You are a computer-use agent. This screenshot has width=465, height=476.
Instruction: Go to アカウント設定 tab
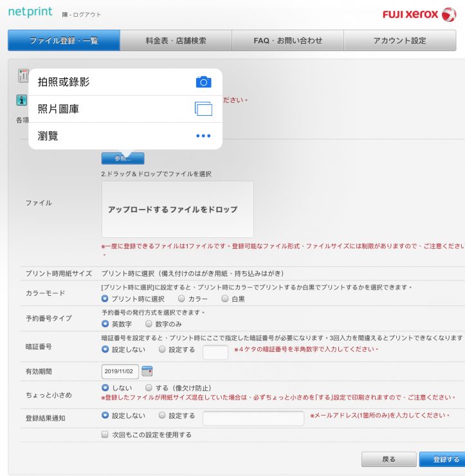click(x=399, y=41)
